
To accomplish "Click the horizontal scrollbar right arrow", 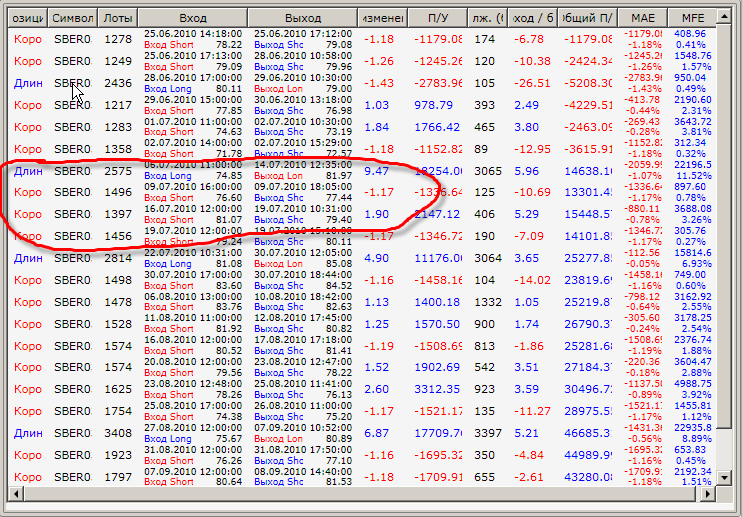I will (x=708, y=494).
